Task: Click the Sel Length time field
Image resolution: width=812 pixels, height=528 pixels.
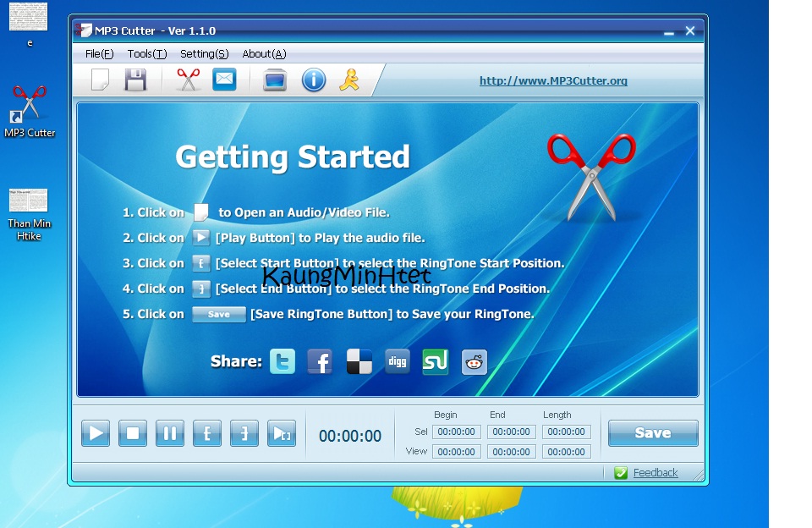Action: point(567,432)
